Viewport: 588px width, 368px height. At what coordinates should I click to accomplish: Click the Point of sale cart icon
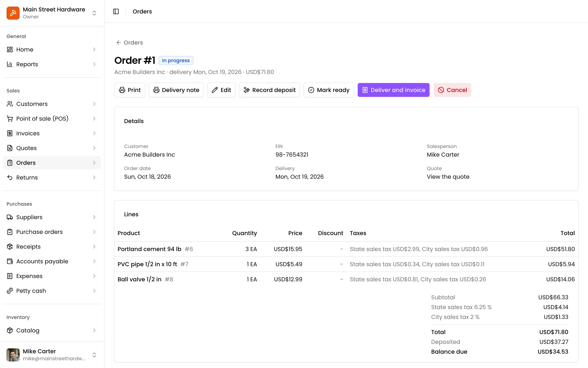[x=10, y=119]
